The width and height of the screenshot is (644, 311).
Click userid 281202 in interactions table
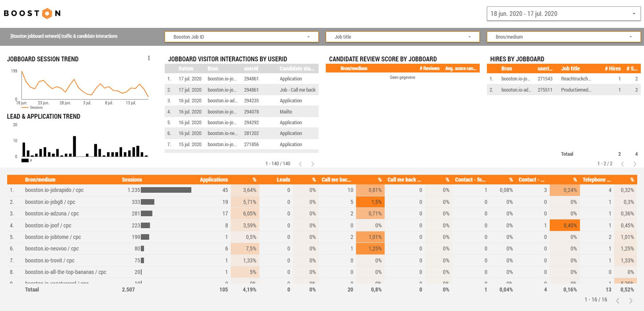251,133
